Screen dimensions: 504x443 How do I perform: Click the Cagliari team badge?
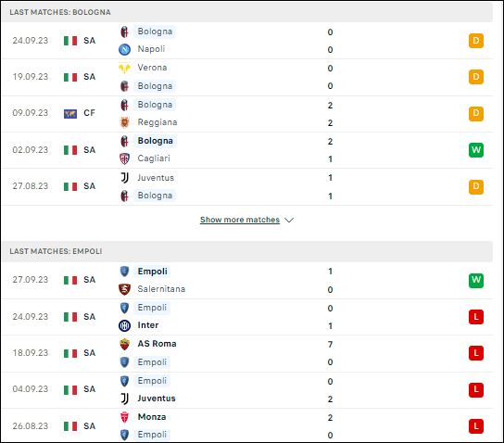(124, 158)
